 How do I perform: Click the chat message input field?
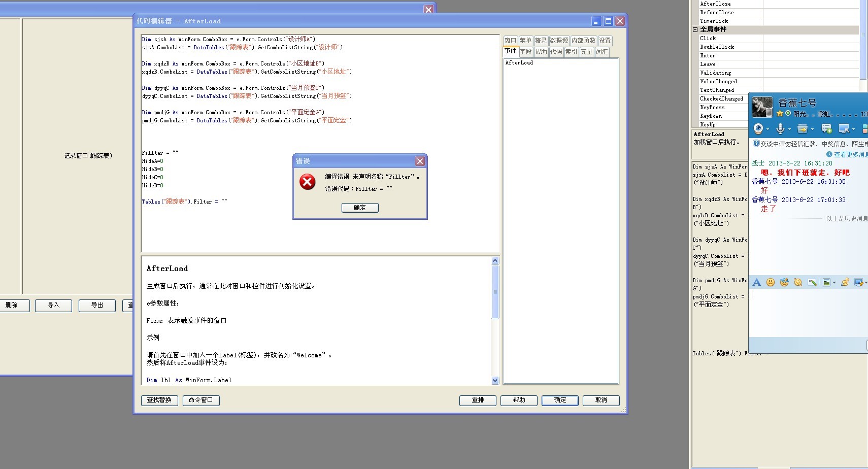click(809, 312)
